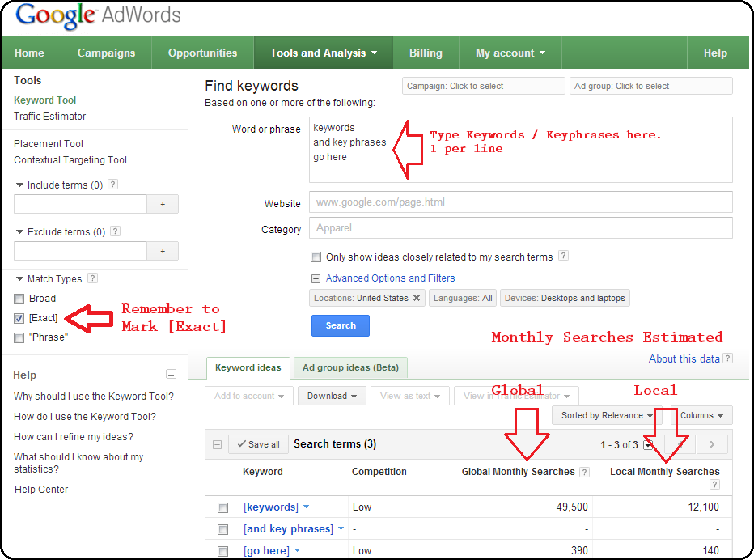This screenshot has height=560, width=754.
Task: Open the Tools and Analysis menu
Action: 324,53
